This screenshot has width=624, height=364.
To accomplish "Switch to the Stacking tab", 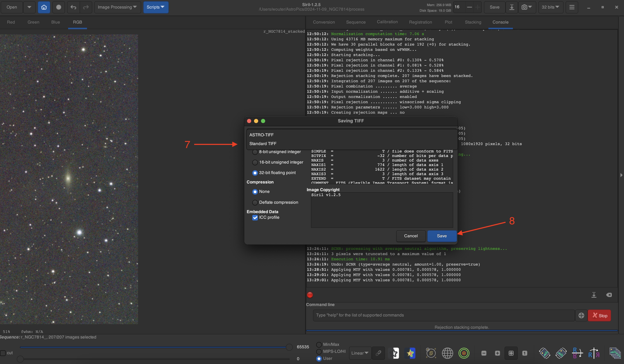I will pyautogui.click(x=473, y=22).
